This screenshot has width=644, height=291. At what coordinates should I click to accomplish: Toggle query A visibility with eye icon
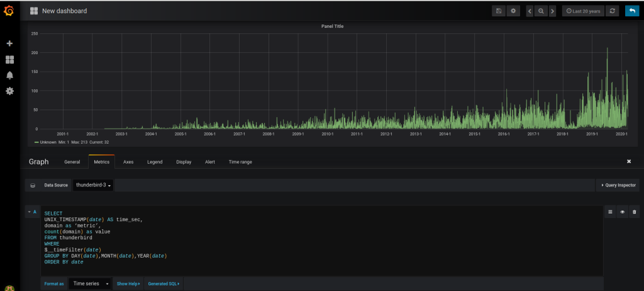tap(622, 212)
